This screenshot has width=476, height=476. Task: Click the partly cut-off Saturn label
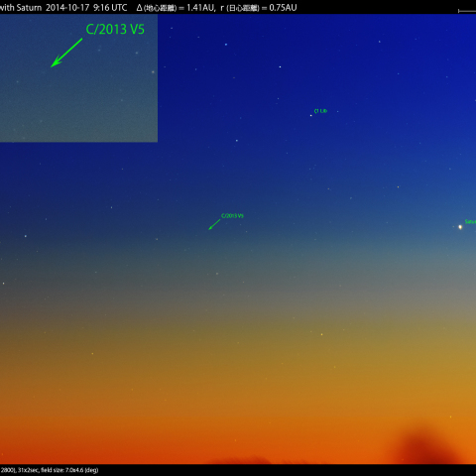[x=470, y=221]
